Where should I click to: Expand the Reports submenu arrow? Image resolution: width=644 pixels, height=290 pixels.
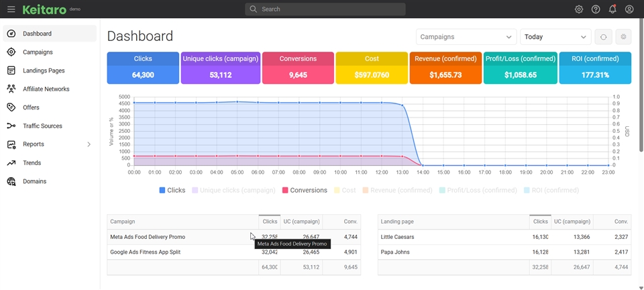(x=89, y=144)
